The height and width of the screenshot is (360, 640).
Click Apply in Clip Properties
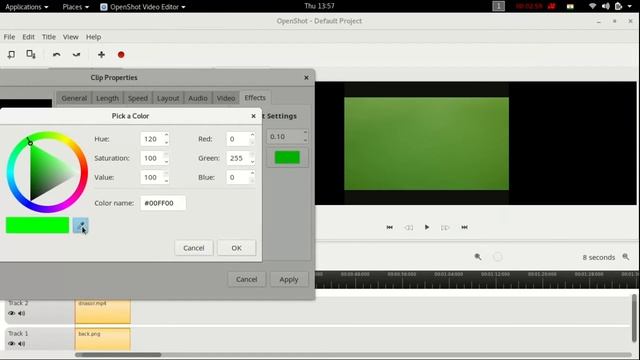pos(289,280)
